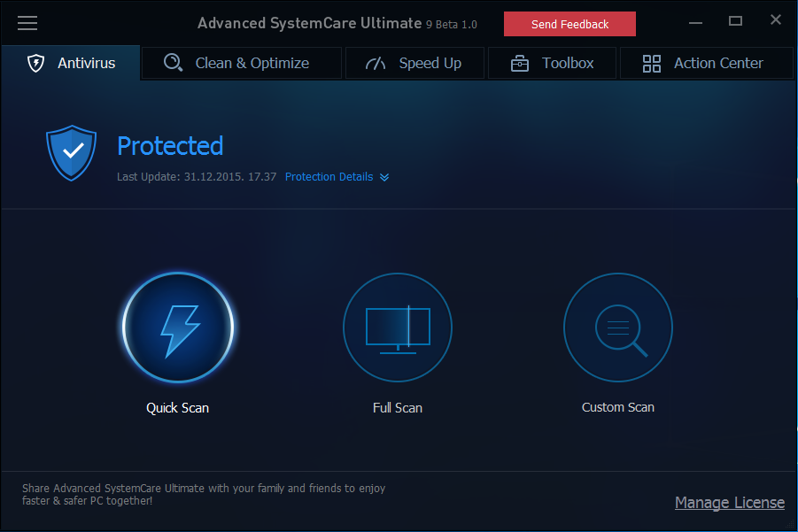The width and height of the screenshot is (798, 532).
Task: Click the Share Advanced SystemCare message
Action: pos(204,494)
